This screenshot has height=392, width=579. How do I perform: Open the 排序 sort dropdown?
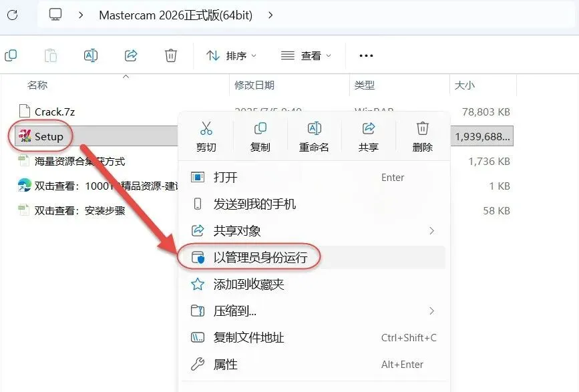[x=231, y=55]
